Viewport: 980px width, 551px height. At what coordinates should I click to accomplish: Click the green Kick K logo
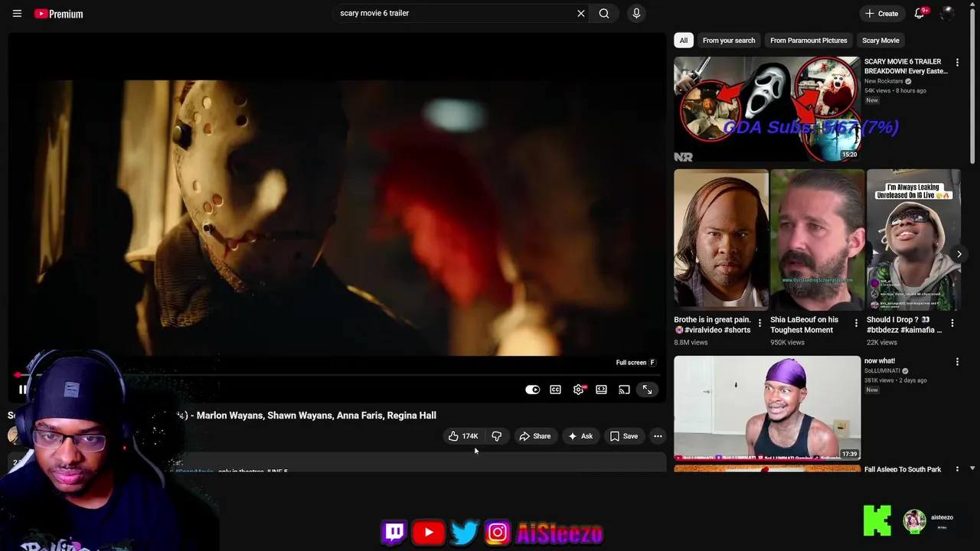click(877, 520)
